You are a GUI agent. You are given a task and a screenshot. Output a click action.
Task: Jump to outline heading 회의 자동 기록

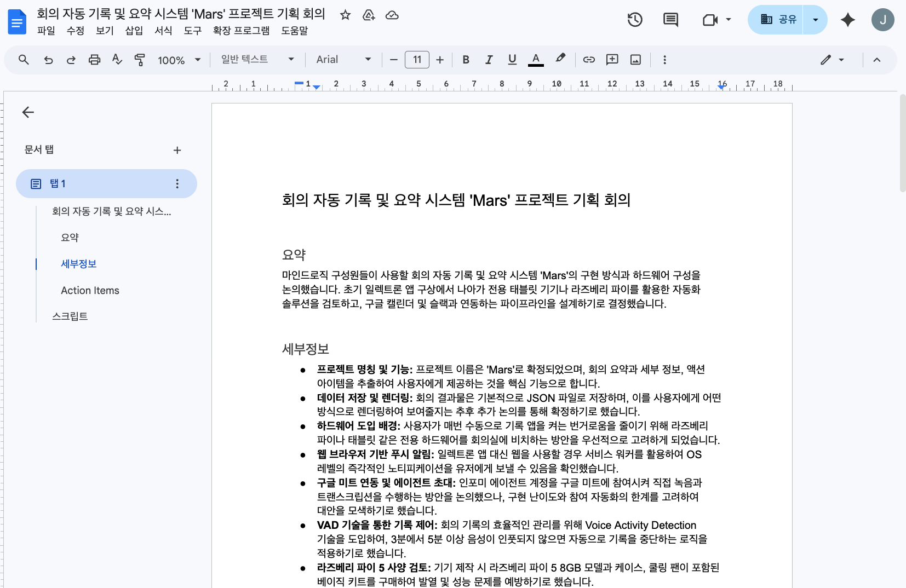pos(112,211)
